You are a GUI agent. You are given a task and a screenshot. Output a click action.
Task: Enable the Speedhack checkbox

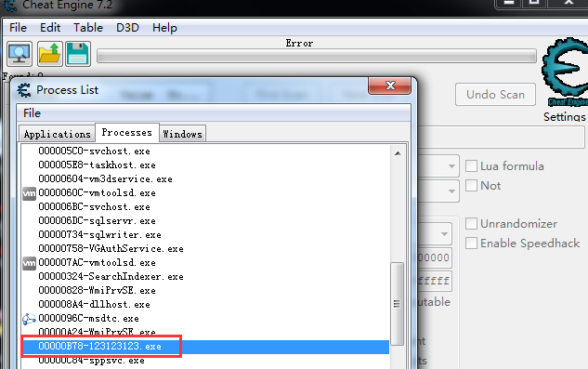[471, 244]
